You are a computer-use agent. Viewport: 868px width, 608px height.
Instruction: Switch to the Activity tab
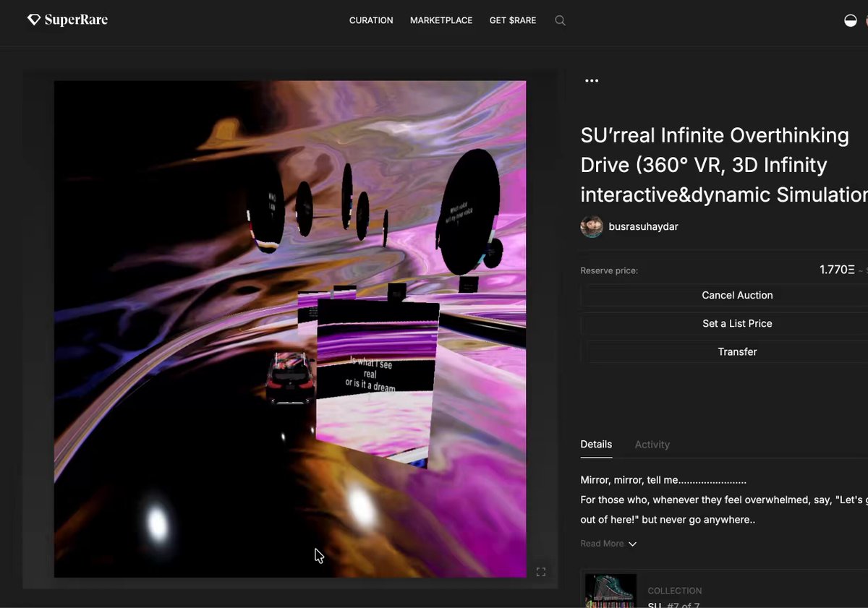[x=652, y=445]
